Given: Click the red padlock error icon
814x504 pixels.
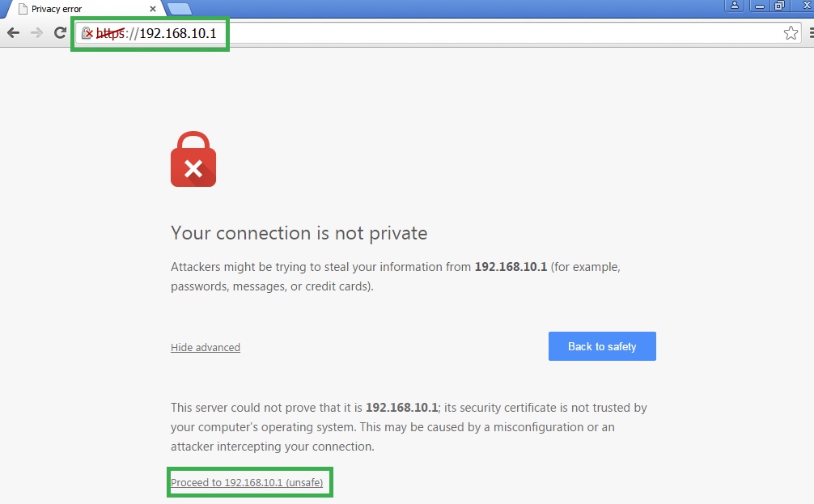Looking at the screenshot, I should (193, 159).
